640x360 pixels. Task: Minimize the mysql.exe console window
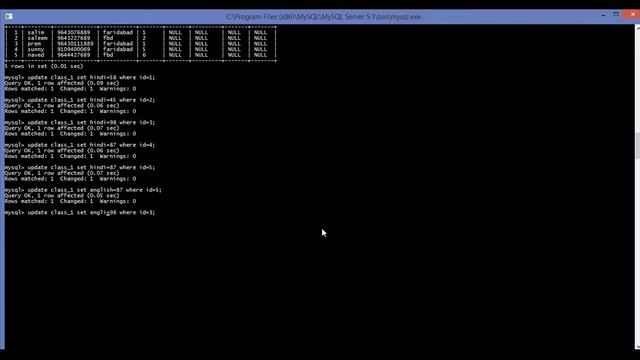[x=603, y=15]
